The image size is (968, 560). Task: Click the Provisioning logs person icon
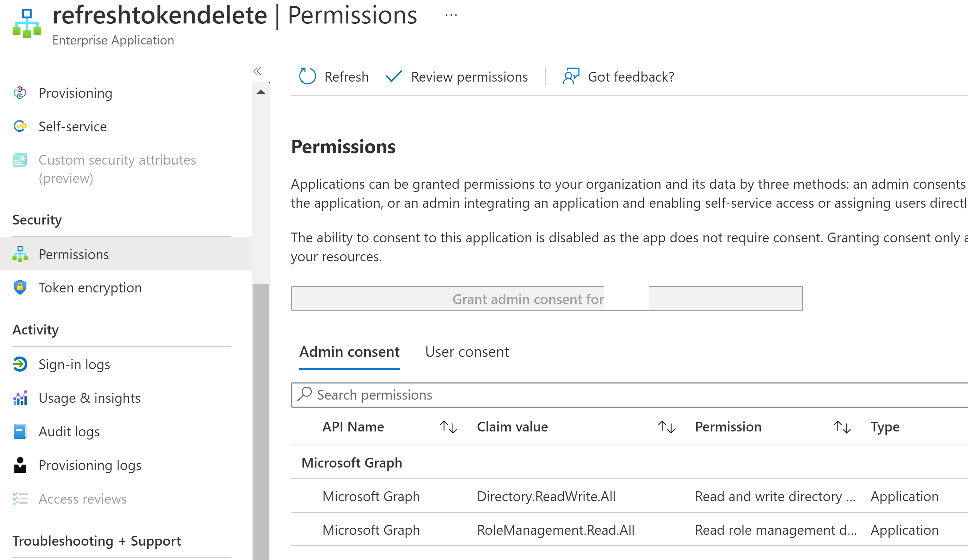point(20,465)
